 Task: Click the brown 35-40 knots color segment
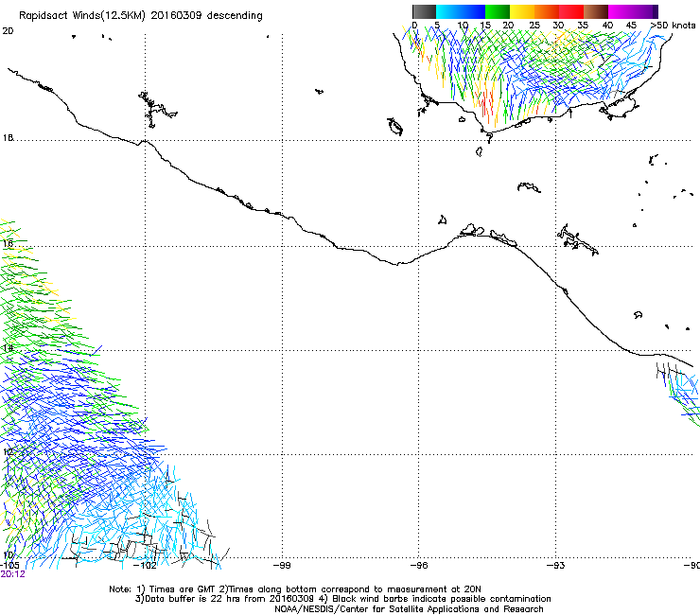pos(596,11)
